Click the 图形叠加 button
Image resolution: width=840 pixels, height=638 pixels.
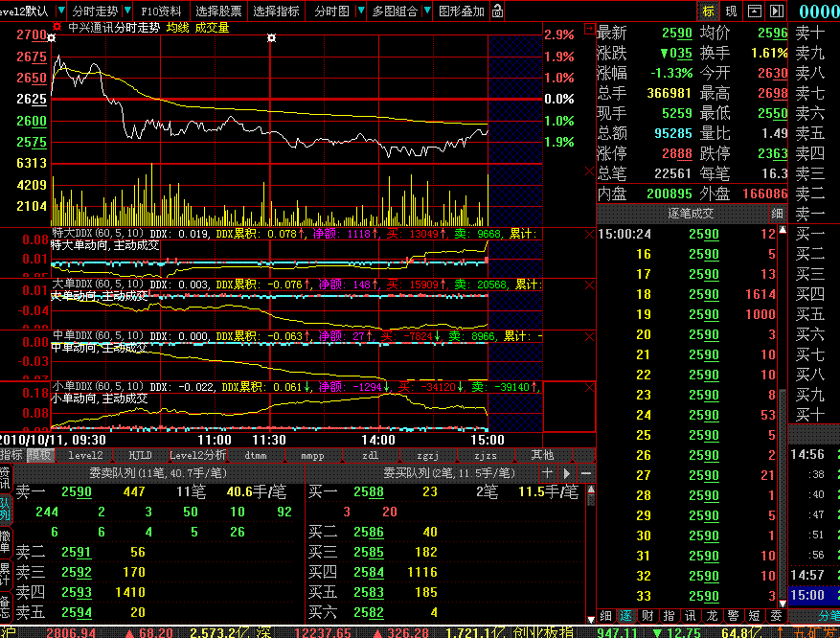[x=462, y=11]
